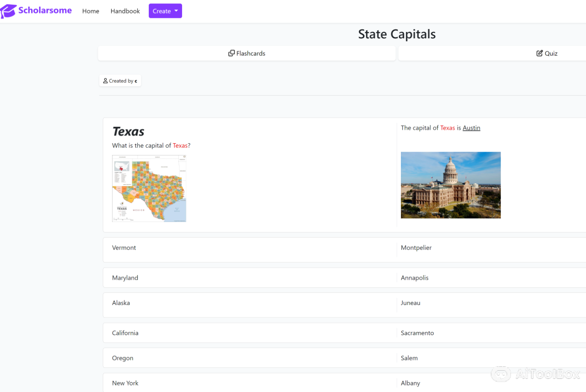Click the Quiz pencil edit icon
This screenshot has height=392, width=586.
point(540,53)
